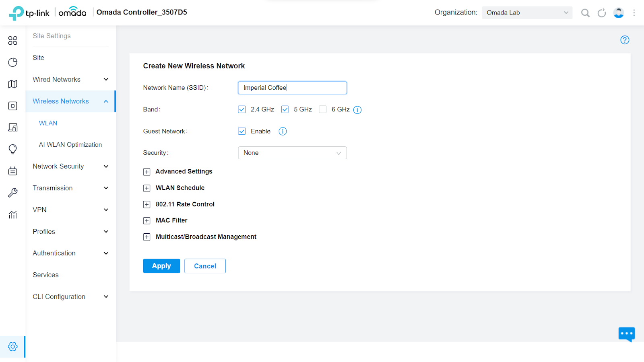Image resolution: width=644 pixels, height=362 pixels.
Task: Select the Insights lightbulb icon
Action: [12, 149]
